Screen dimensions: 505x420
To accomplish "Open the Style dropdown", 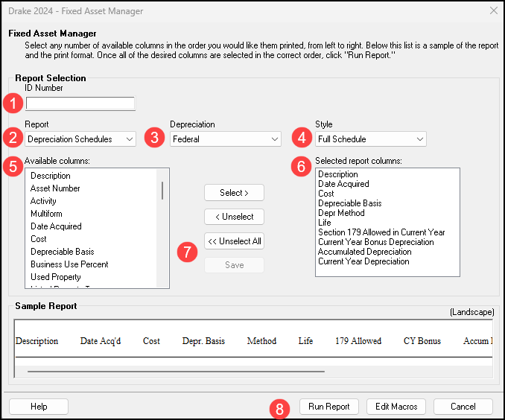I will [x=369, y=139].
